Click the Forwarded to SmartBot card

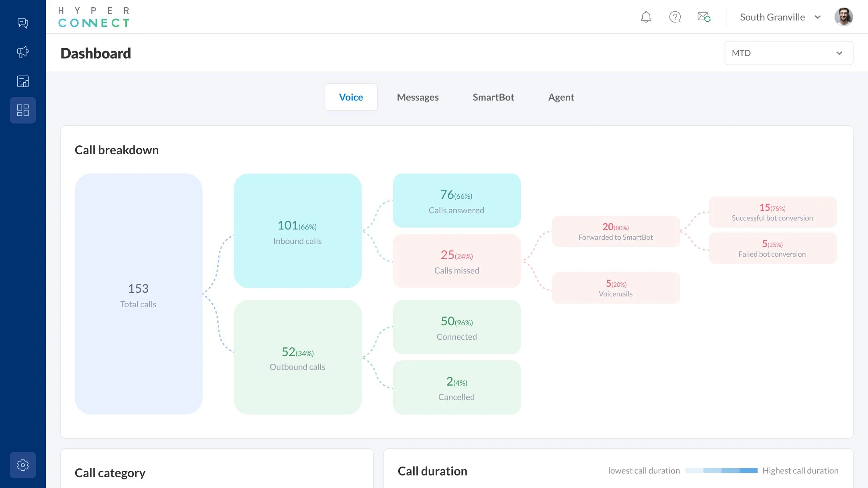pyautogui.click(x=615, y=232)
